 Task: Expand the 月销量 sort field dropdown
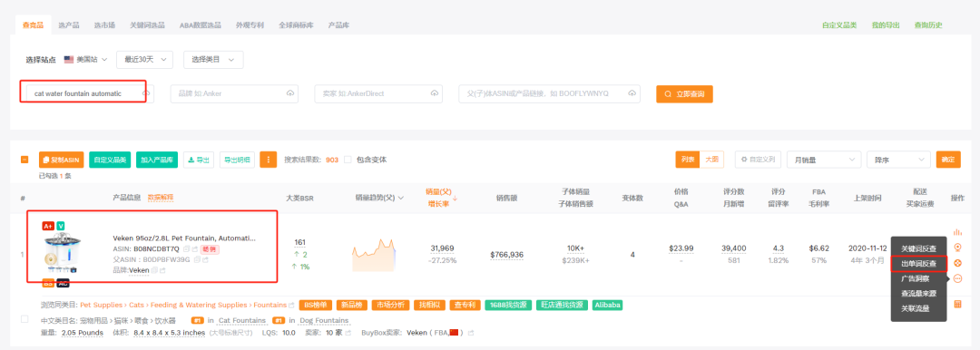pos(824,160)
